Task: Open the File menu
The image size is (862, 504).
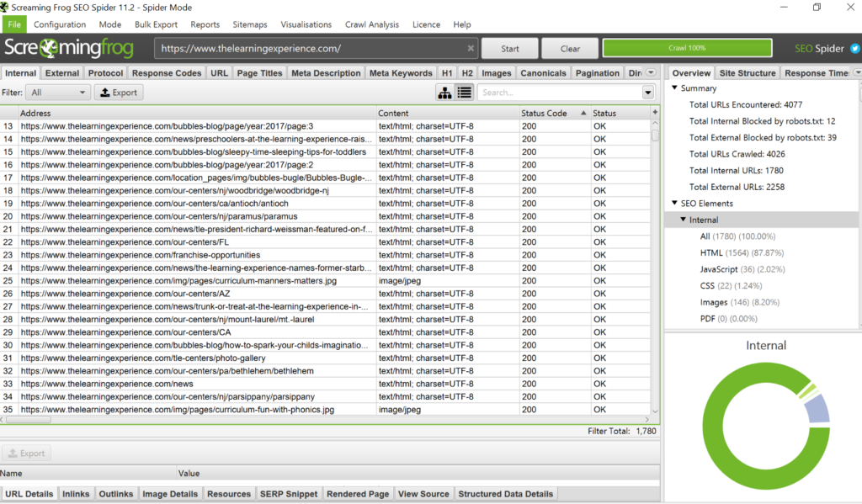Action: tap(14, 24)
